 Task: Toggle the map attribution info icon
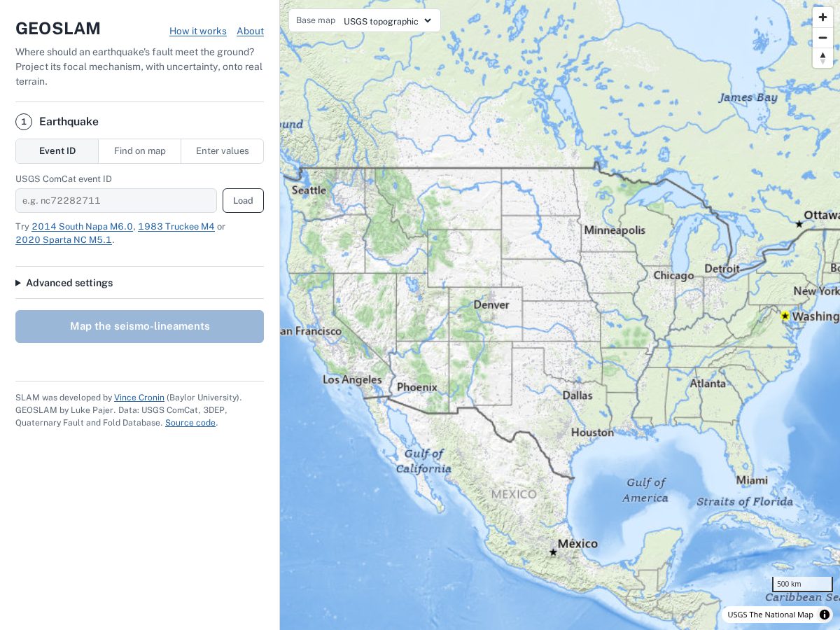[x=825, y=615]
